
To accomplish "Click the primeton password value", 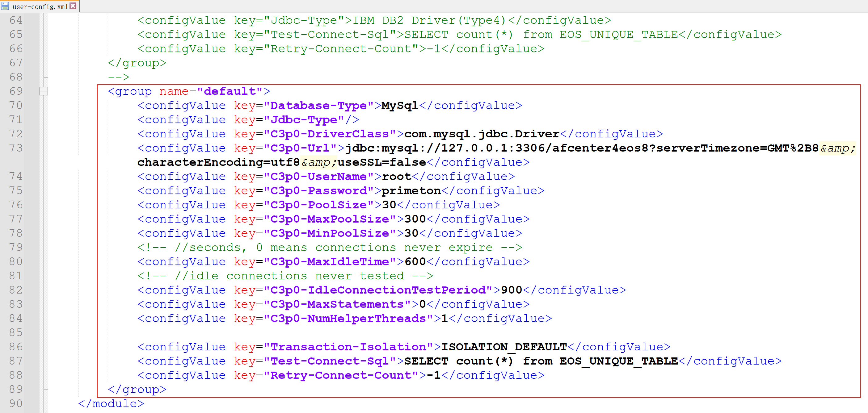I will (x=411, y=190).
